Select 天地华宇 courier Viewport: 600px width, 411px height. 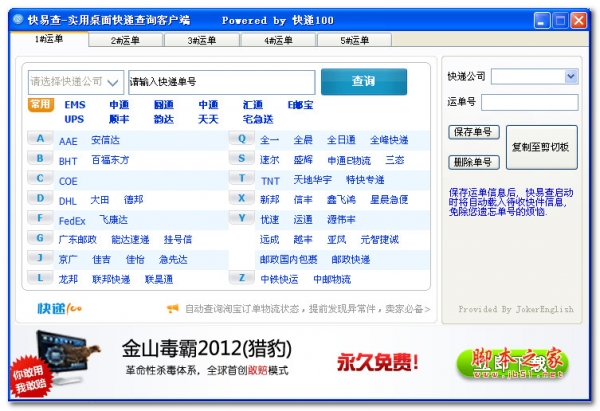(313, 180)
